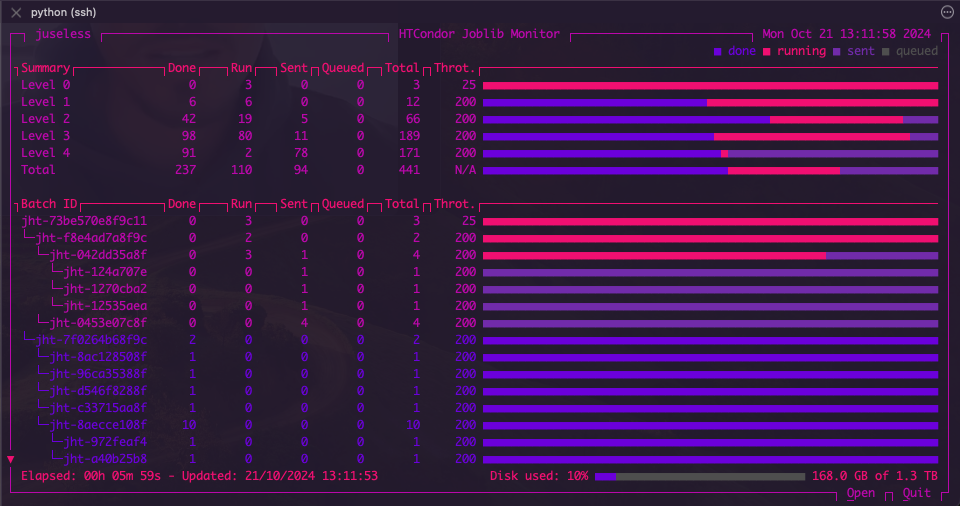The width and height of the screenshot is (960, 506).
Task: Select batch jht-8ac128508f
Action: tap(98, 357)
